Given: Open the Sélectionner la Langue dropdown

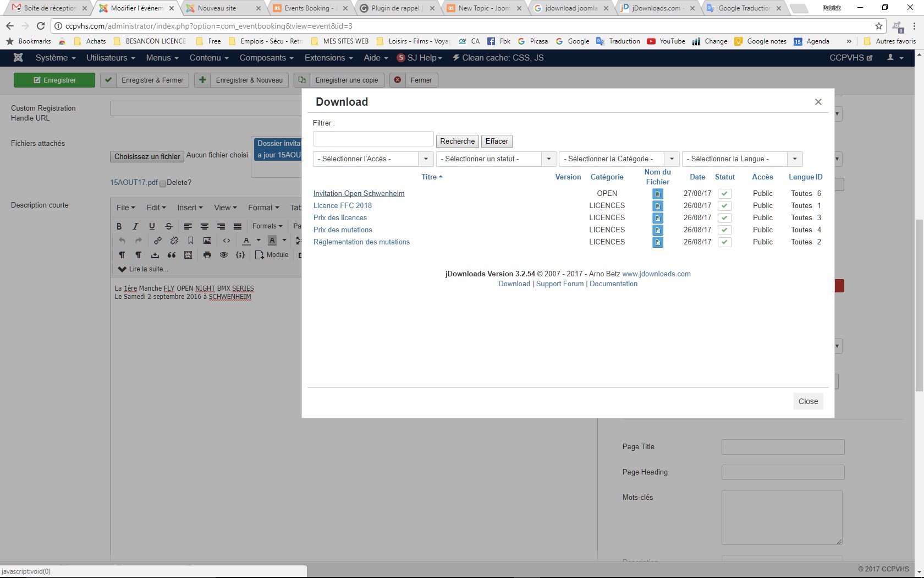Looking at the screenshot, I should [741, 159].
